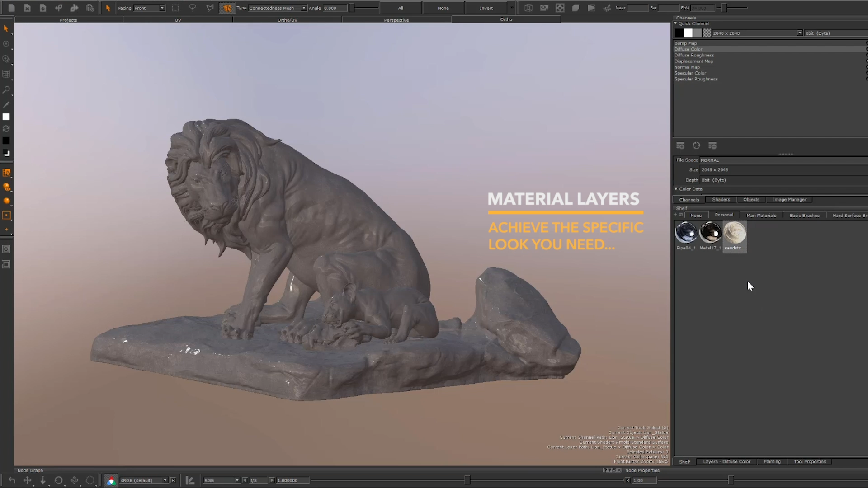Switch to the Perspective view tab

396,20
